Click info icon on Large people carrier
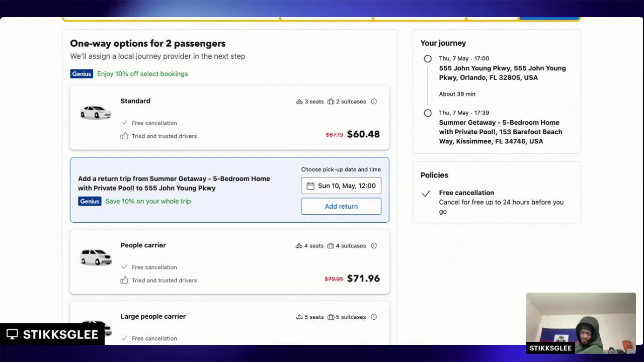Screen dimensions: 644x362 (374, 317)
